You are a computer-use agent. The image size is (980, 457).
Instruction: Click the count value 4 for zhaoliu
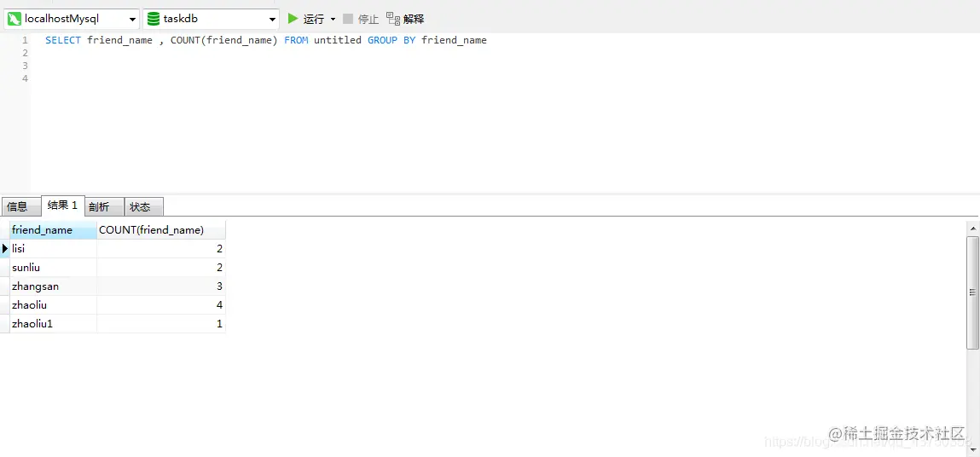click(161, 305)
